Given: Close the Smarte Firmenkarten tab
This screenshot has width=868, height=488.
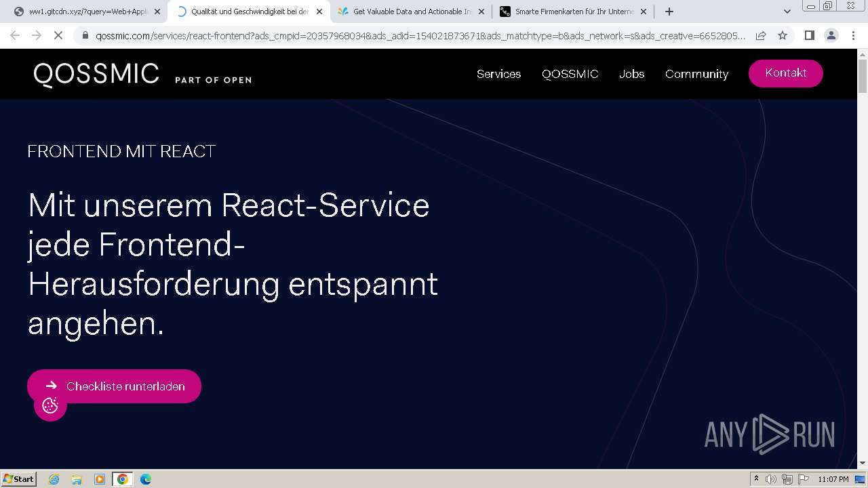Looking at the screenshot, I should coord(644,12).
